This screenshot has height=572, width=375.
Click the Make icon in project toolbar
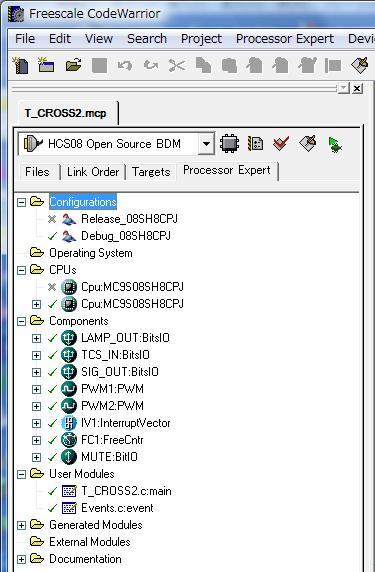307,143
